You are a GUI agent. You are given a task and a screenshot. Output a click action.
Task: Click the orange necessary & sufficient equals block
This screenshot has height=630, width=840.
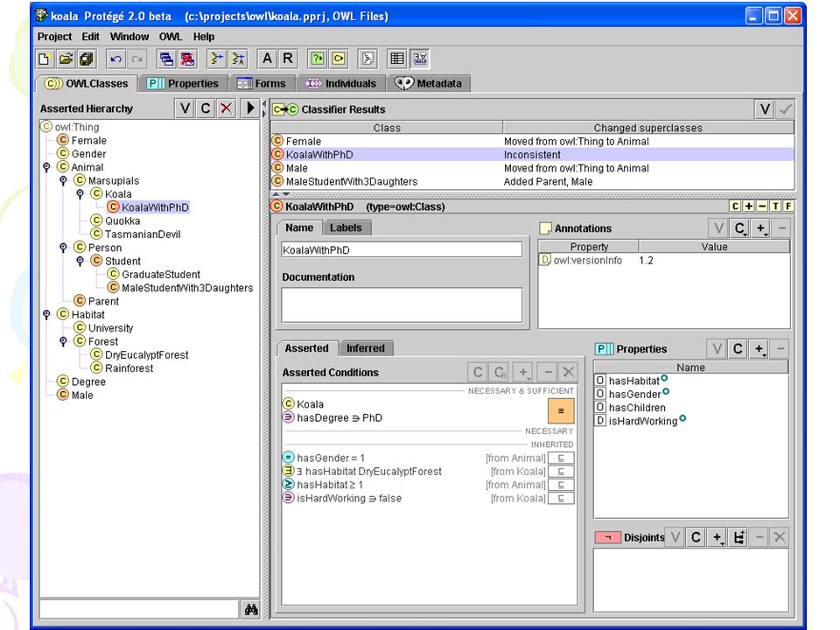[561, 411]
